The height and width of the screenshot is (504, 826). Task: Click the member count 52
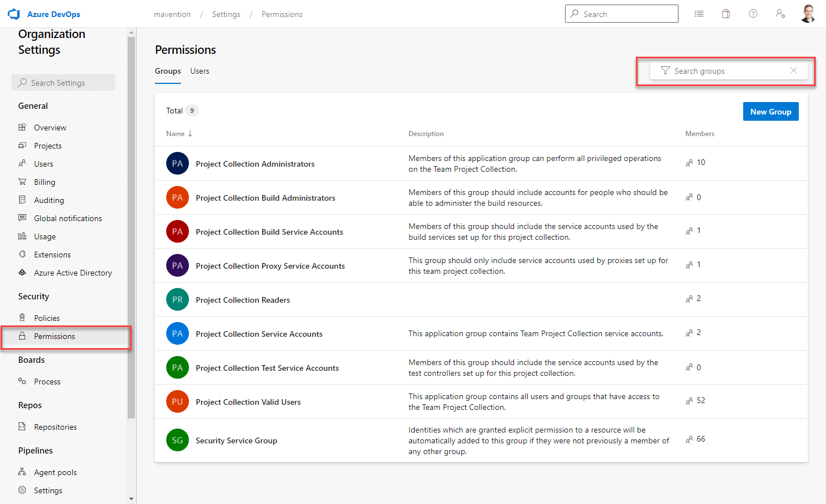coord(701,400)
